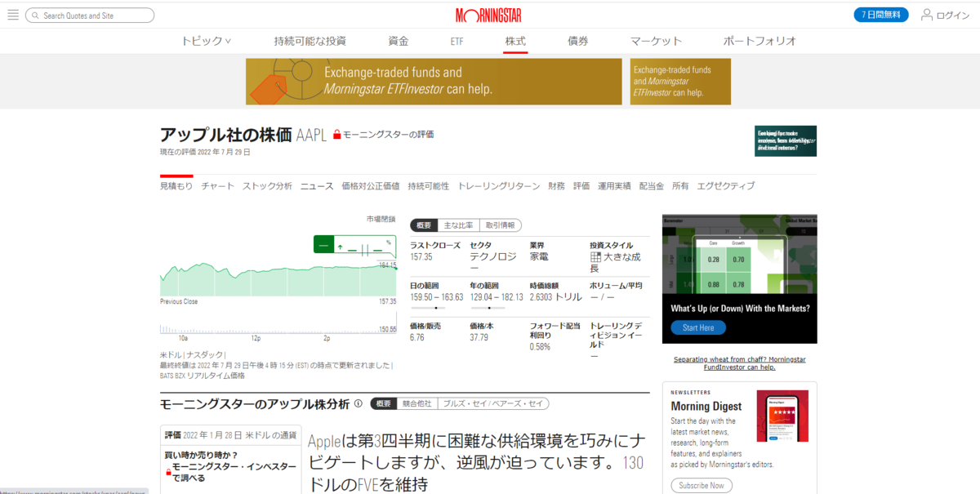980x494 pixels.
Task: Select the チャート tab
Action: [x=218, y=186]
